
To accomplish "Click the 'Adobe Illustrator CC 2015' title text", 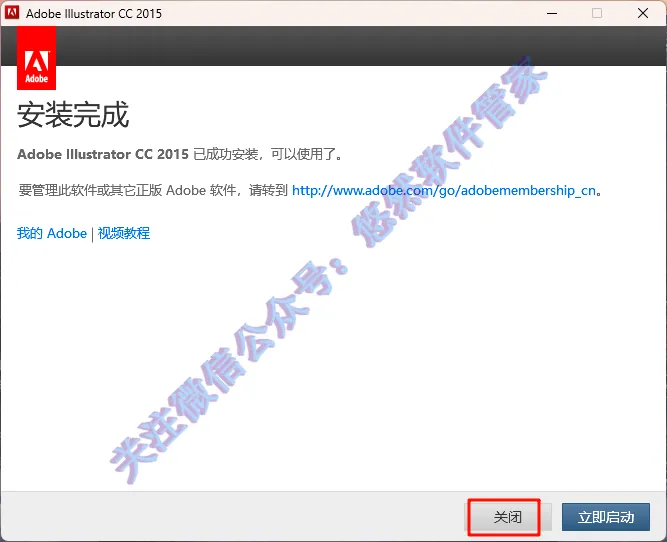I will coord(94,13).
